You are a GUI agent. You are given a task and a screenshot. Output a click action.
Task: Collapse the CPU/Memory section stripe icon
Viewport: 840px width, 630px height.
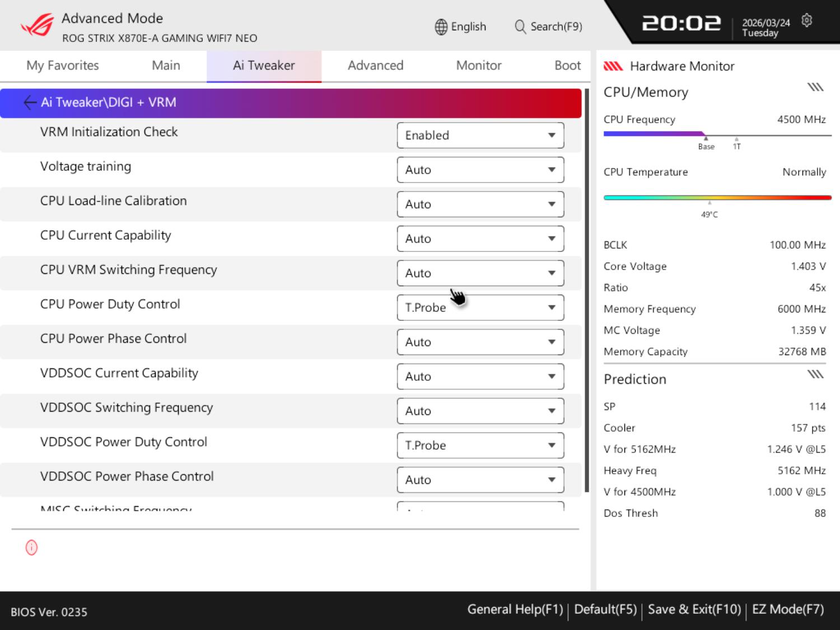pos(815,87)
